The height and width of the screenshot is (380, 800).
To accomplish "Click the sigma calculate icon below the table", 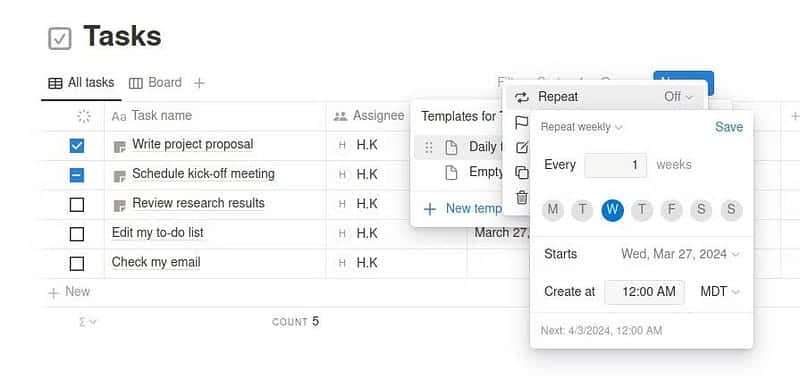I will [87, 322].
